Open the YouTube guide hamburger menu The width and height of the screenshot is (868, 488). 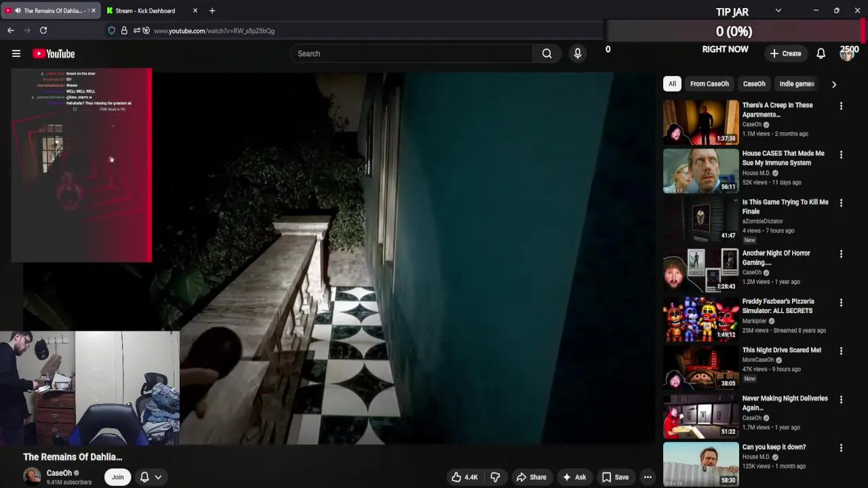pos(16,54)
